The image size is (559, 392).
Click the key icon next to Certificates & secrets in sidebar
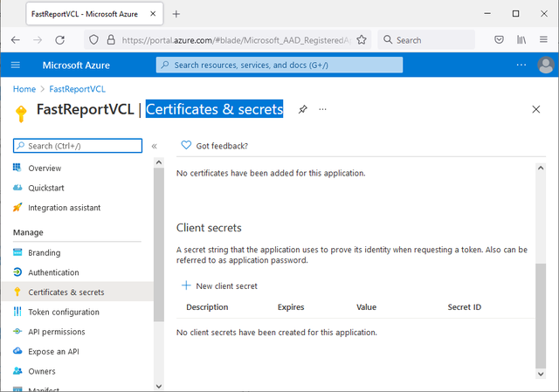click(17, 292)
